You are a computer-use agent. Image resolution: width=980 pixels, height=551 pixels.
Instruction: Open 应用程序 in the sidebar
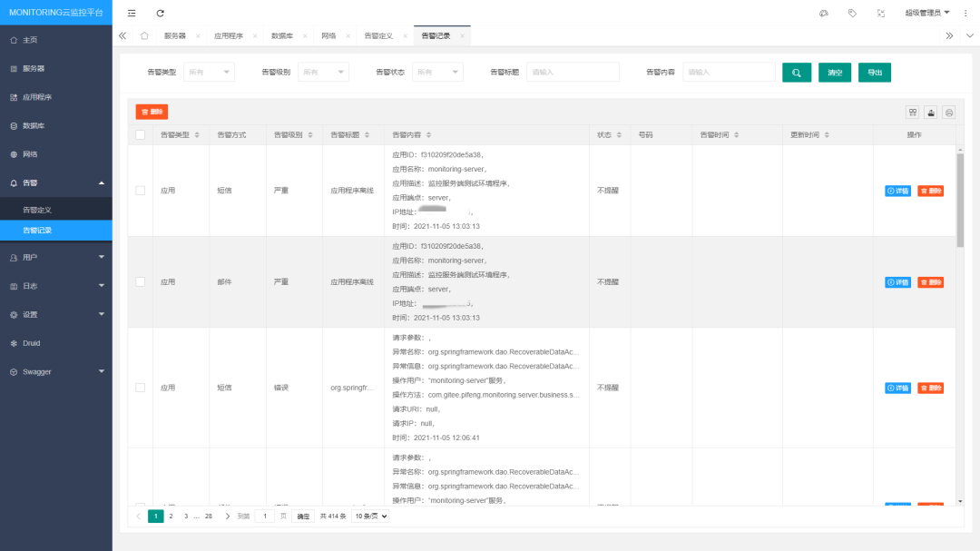(56, 97)
